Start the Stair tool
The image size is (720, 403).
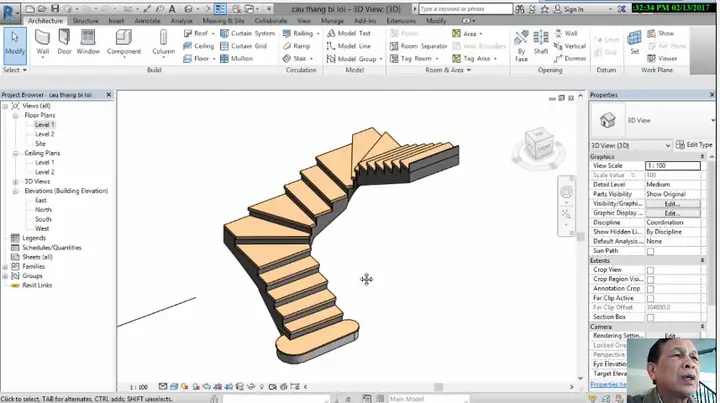tap(298, 59)
